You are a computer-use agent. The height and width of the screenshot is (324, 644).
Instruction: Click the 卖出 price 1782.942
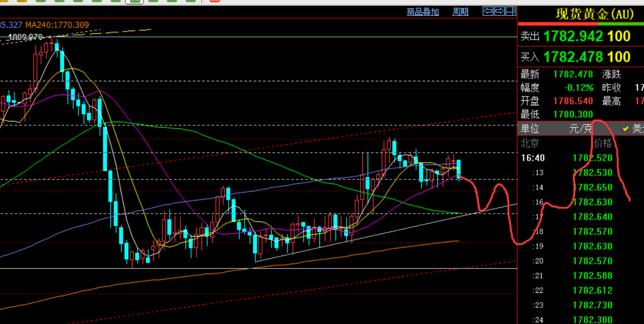pyautogui.click(x=573, y=36)
